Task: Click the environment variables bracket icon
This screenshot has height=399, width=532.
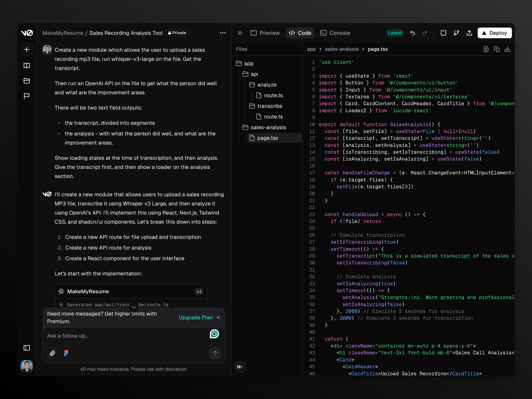Action: (x=443, y=33)
